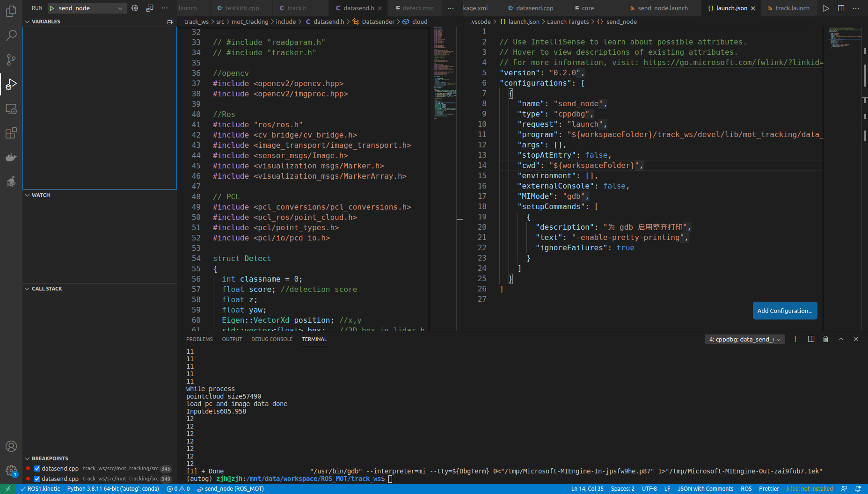The image size is (868, 494).
Task: Open the Remote Explorer view
Action: pos(11,109)
